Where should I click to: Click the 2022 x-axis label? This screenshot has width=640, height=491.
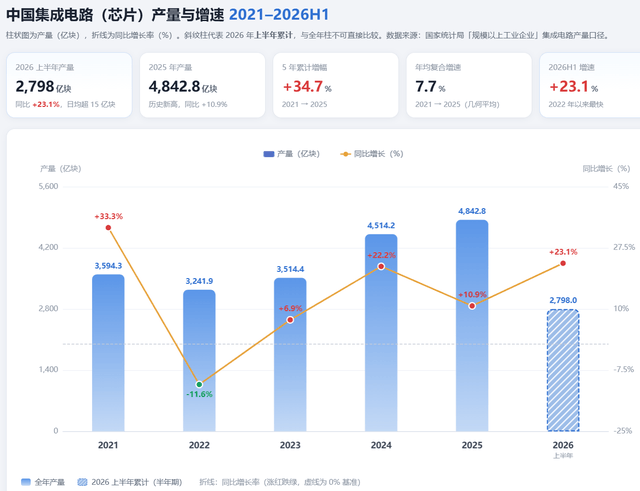[x=199, y=445]
